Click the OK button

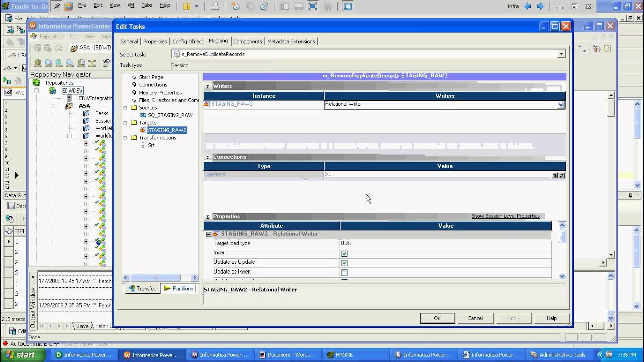pyautogui.click(x=437, y=318)
